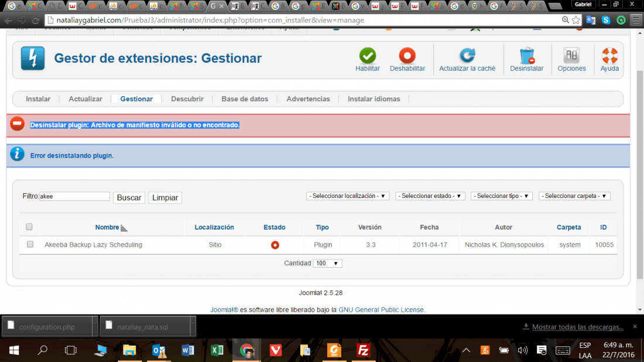Open the Opciones toolbar icon
644x362 pixels.
571,56
